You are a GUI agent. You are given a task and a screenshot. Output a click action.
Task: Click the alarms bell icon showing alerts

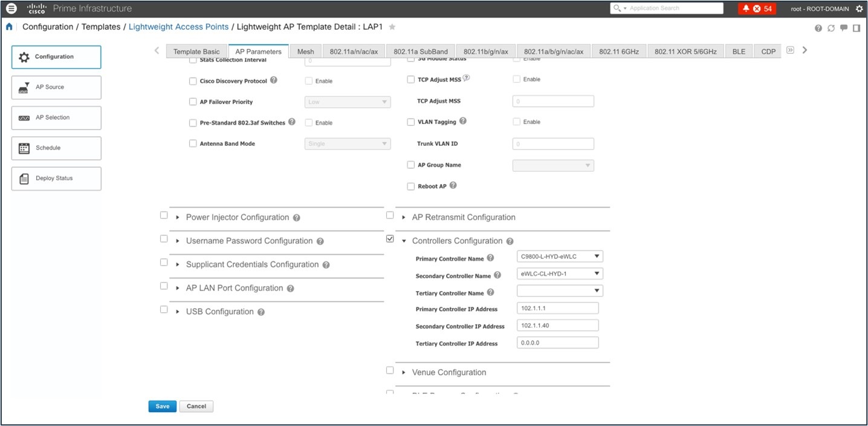tap(745, 8)
